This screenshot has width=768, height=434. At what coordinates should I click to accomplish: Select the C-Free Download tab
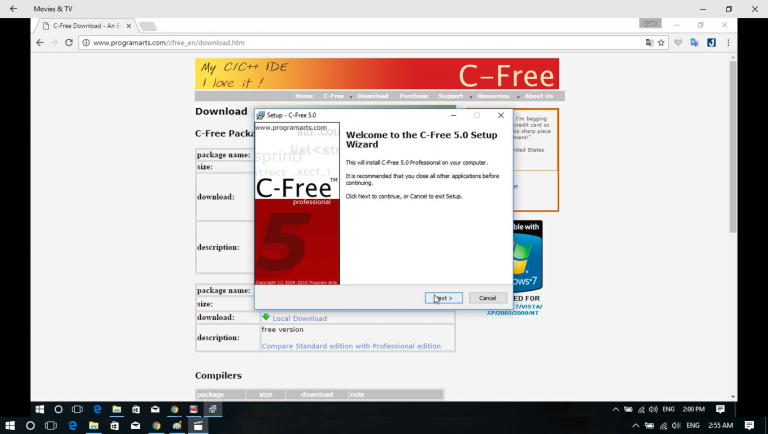point(87,26)
